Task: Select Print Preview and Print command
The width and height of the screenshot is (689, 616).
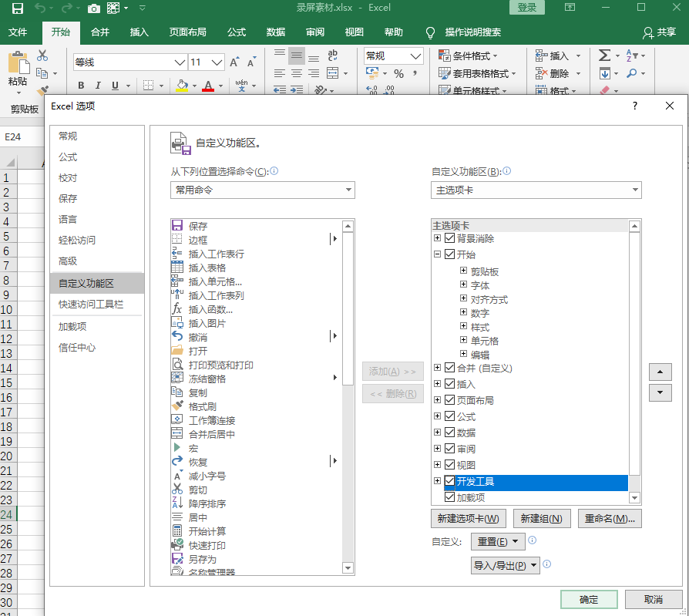Action: pos(256,365)
